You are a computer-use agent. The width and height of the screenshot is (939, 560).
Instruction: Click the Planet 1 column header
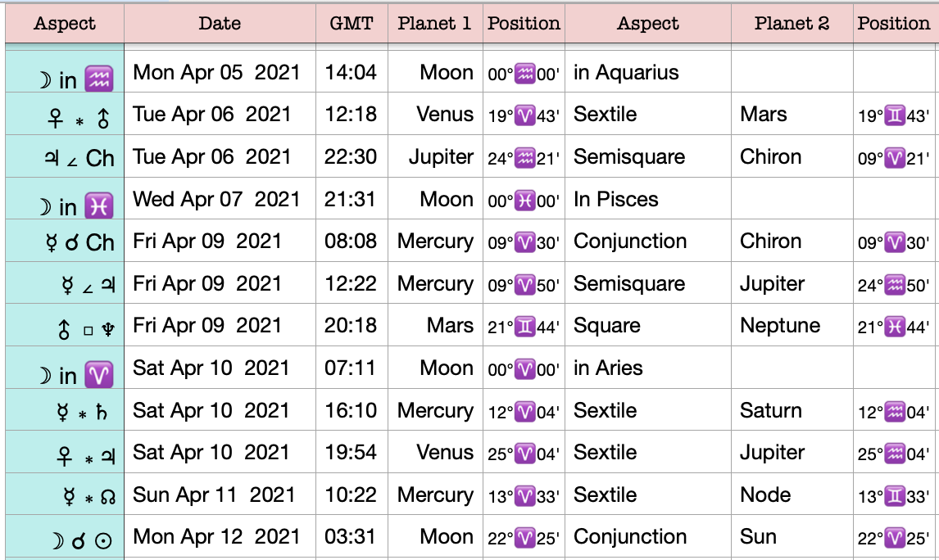point(435,23)
